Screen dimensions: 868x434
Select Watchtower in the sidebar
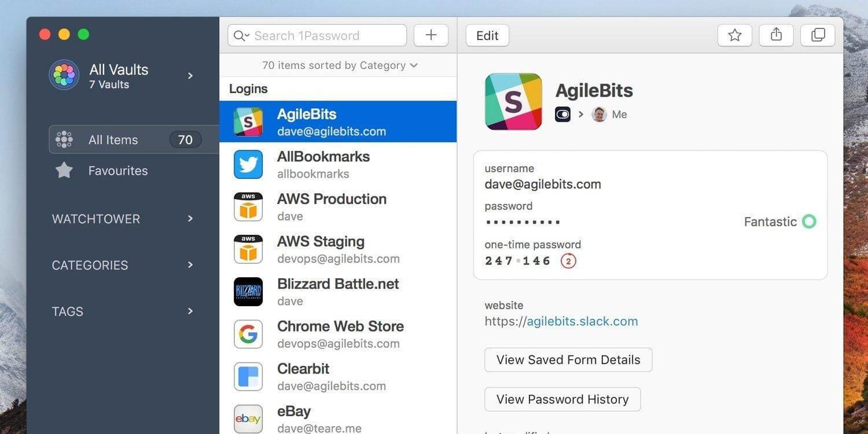click(95, 219)
